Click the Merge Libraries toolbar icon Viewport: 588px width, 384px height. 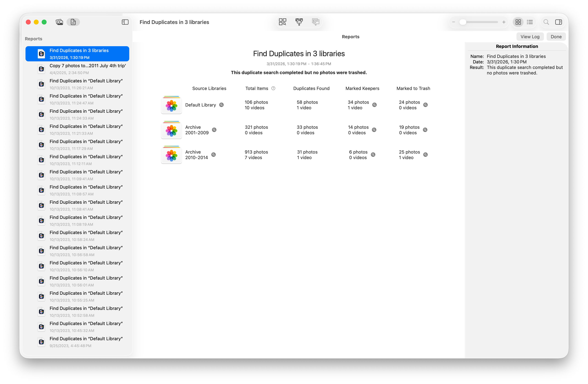(299, 22)
